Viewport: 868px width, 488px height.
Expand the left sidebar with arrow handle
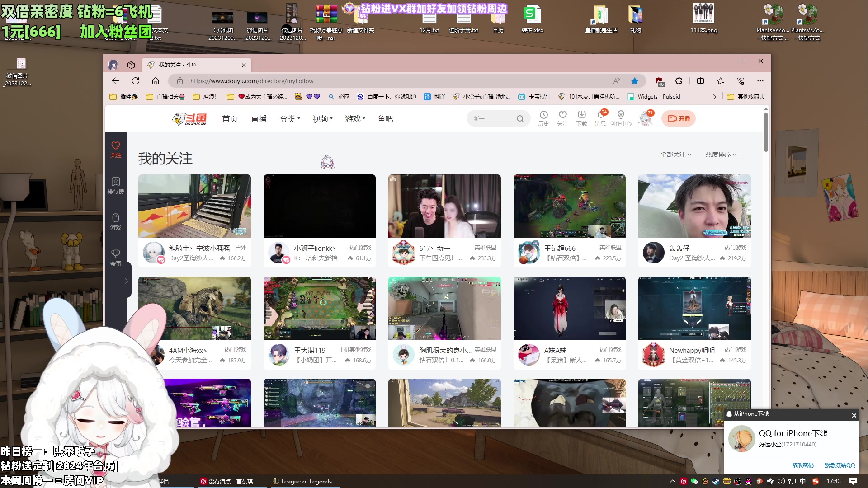127,281
